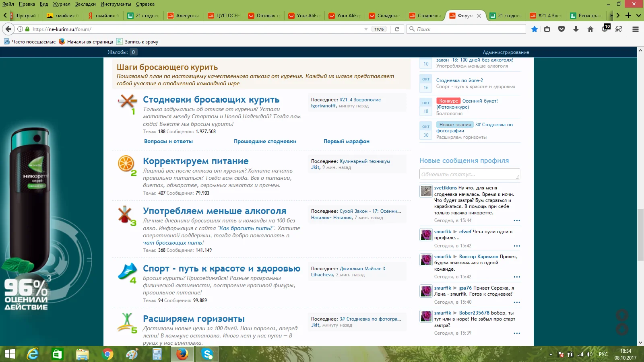Image resolution: width=644 pixels, height=362 pixels.
Task: Click the orange icon for Корректируем питание
Action: (x=126, y=163)
